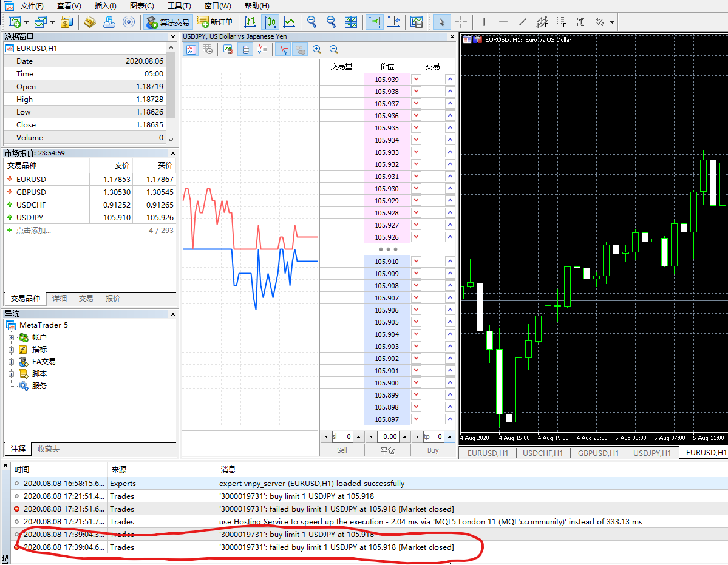This screenshot has width=728, height=565.
Task: Click the cloud hosting toolbar icon
Action: click(x=109, y=22)
